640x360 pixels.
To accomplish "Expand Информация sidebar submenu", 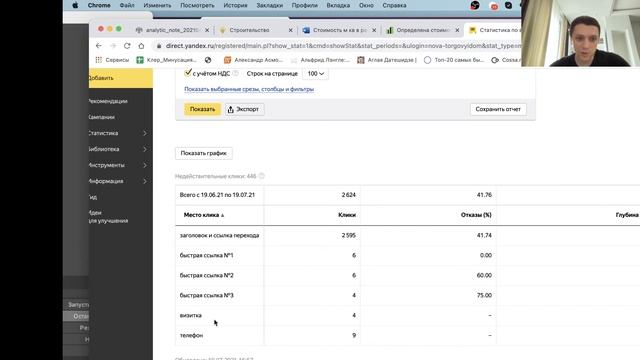I will pos(145,181).
